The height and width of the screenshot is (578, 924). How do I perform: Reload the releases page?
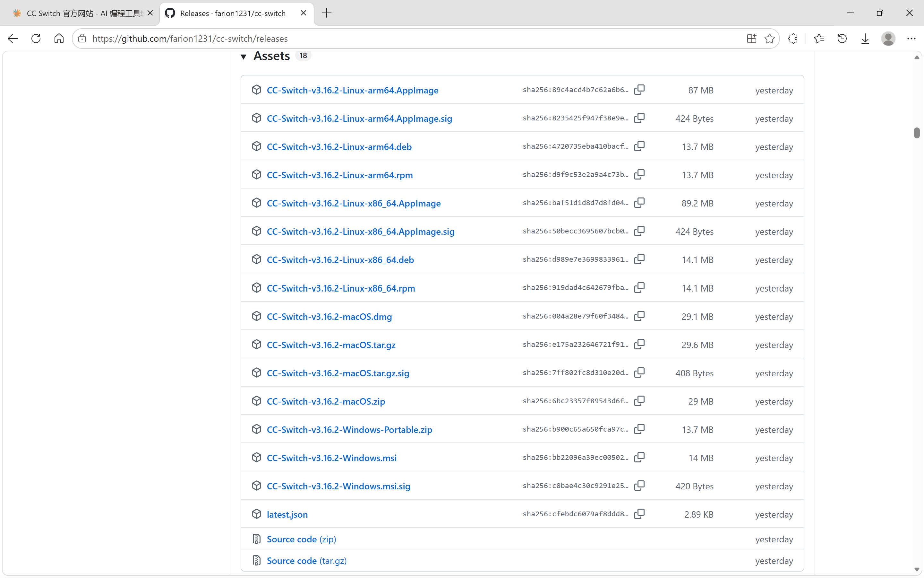(36, 39)
